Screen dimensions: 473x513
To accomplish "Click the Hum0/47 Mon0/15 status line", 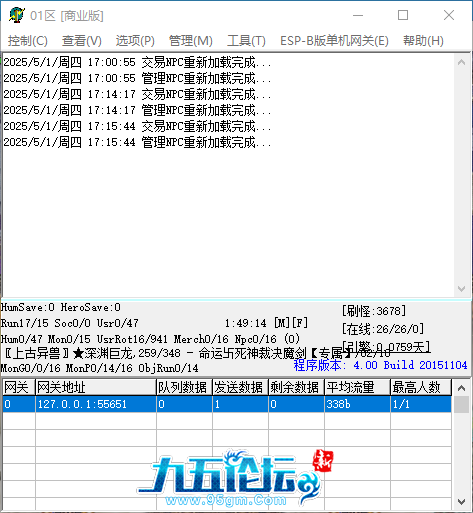I will [150, 339].
